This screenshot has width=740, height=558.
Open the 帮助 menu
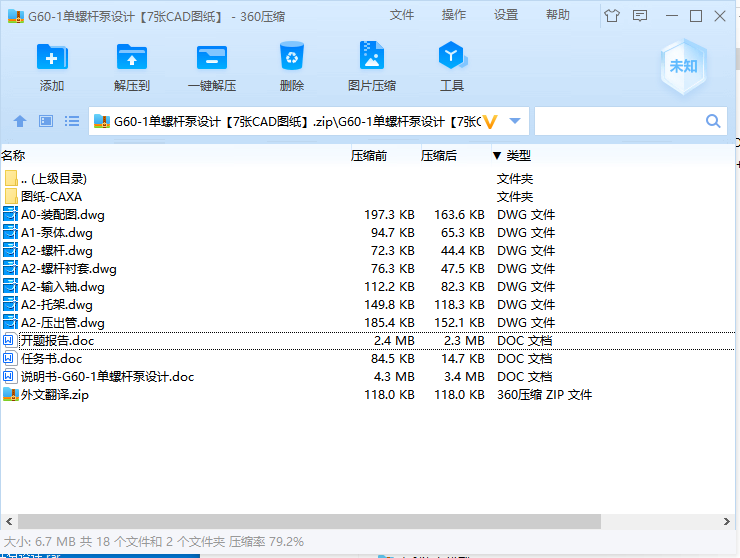pos(558,15)
